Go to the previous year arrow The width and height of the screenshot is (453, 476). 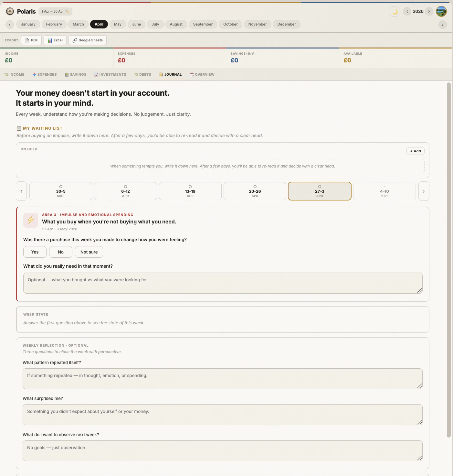pyautogui.click(x=407, y=12)
